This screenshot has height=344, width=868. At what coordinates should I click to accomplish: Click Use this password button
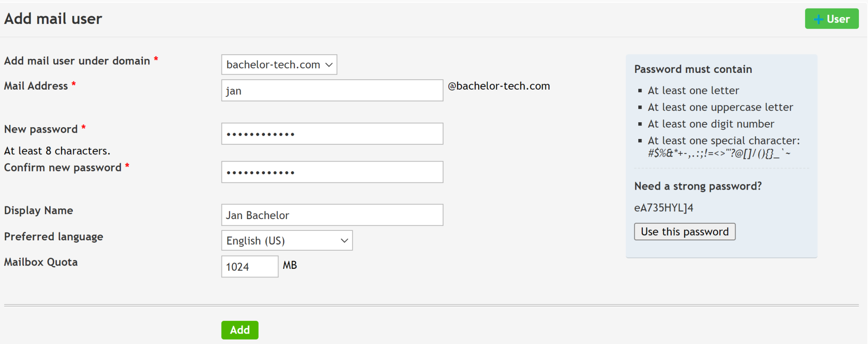[x=684, y=231]
